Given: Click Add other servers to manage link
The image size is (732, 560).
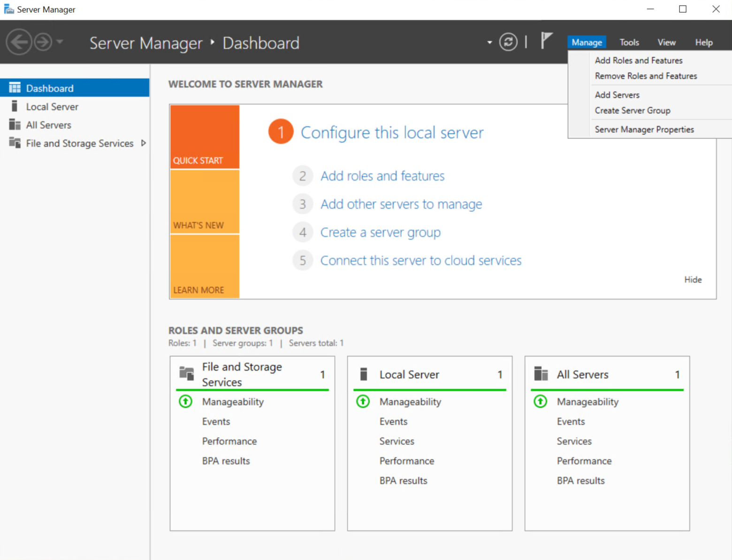Looking at the screenshot, I should (401, 204).
